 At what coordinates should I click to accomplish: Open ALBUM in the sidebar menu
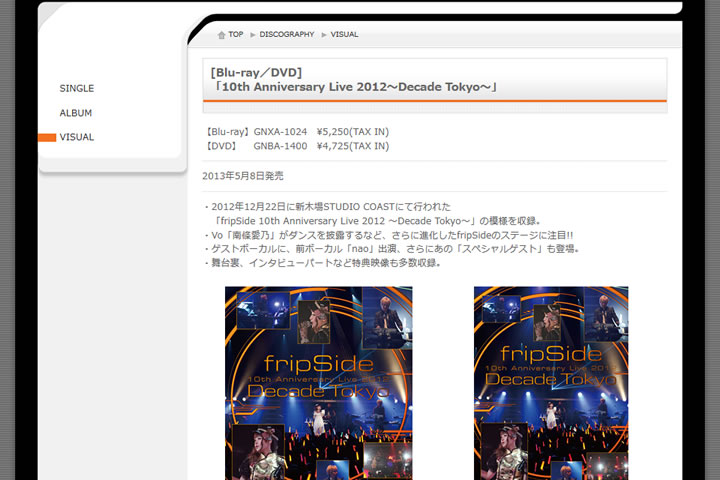point(76,113)
